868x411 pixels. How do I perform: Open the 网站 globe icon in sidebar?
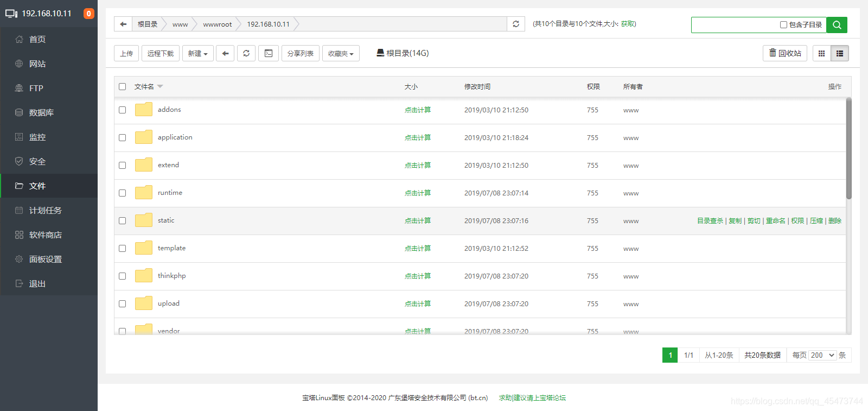tap(19, 64)
